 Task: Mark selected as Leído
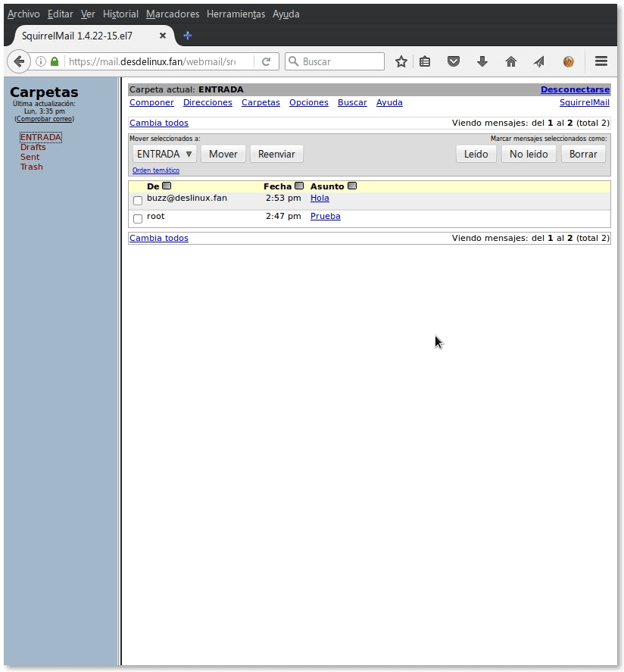pos(476,154)
